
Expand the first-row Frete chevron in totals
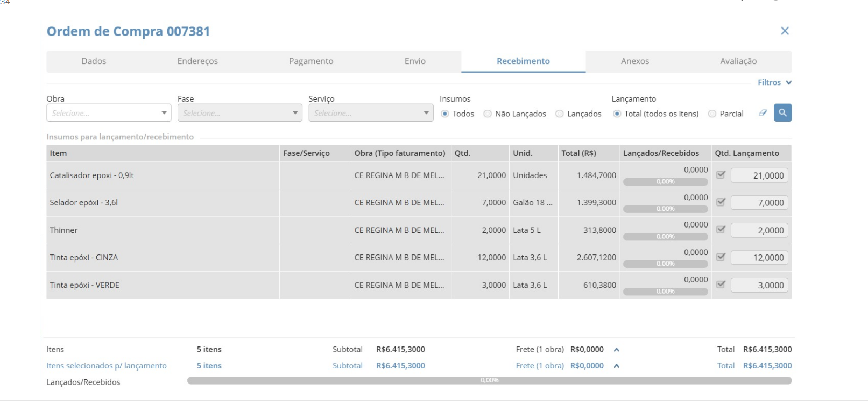tap(617, 350)
